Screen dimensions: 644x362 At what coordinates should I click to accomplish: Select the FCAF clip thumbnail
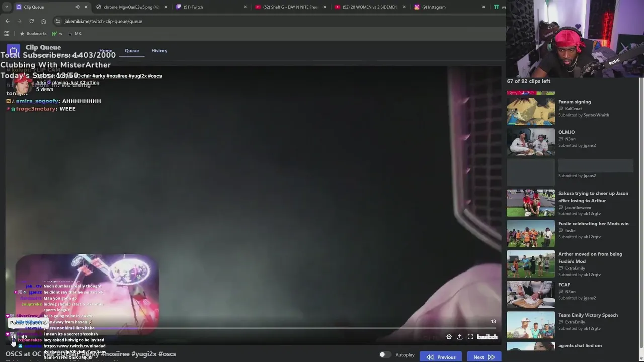click(x=531, y=295)
